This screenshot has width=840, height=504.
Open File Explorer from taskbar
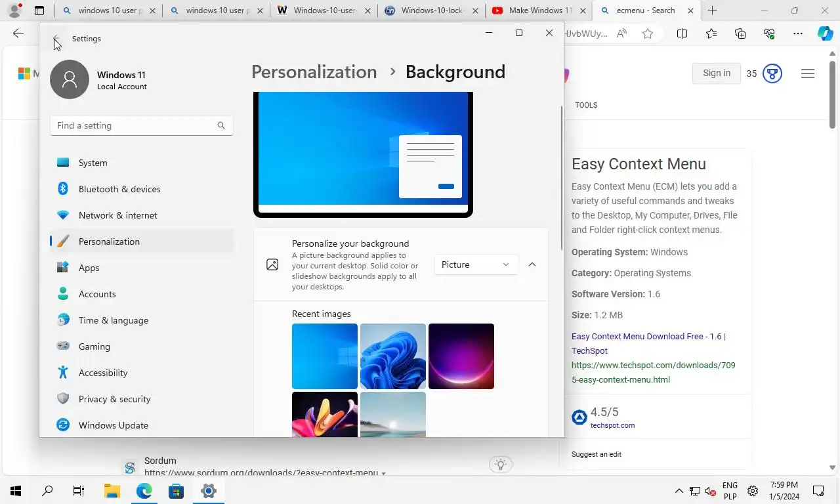[112, 491]
